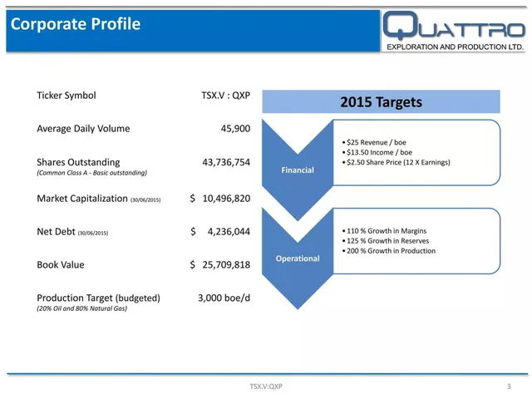Click the Market Capitalization label
This screenshot has height=399, width=532.
(99, 199)
